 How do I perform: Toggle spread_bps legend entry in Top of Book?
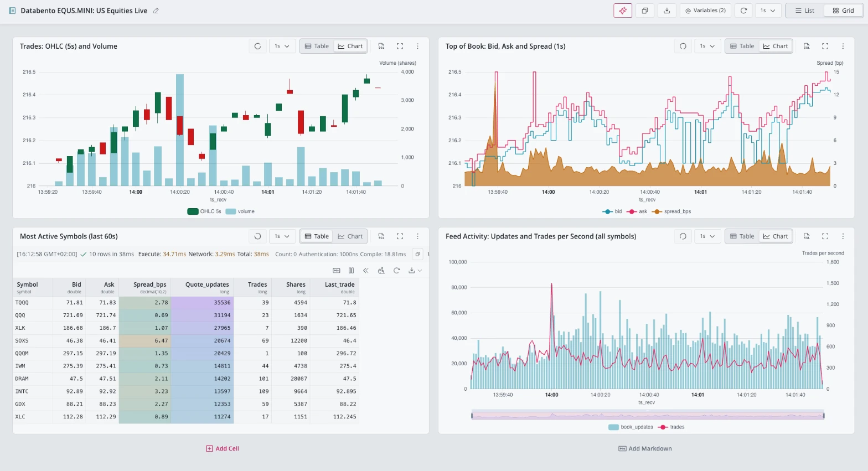click(671, 211)
